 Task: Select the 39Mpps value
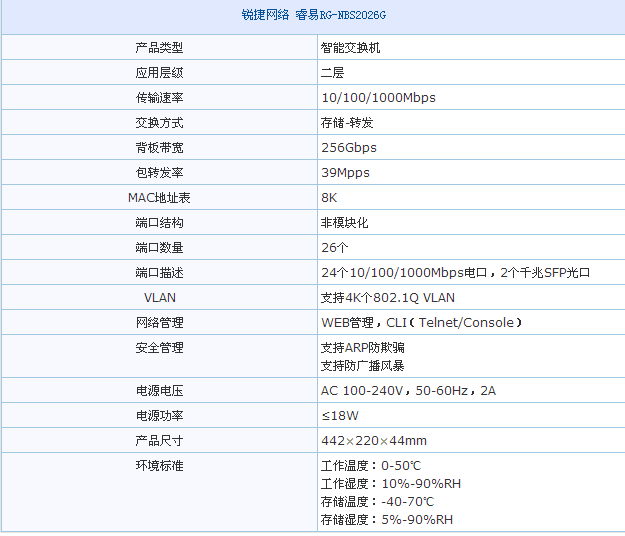346,173
